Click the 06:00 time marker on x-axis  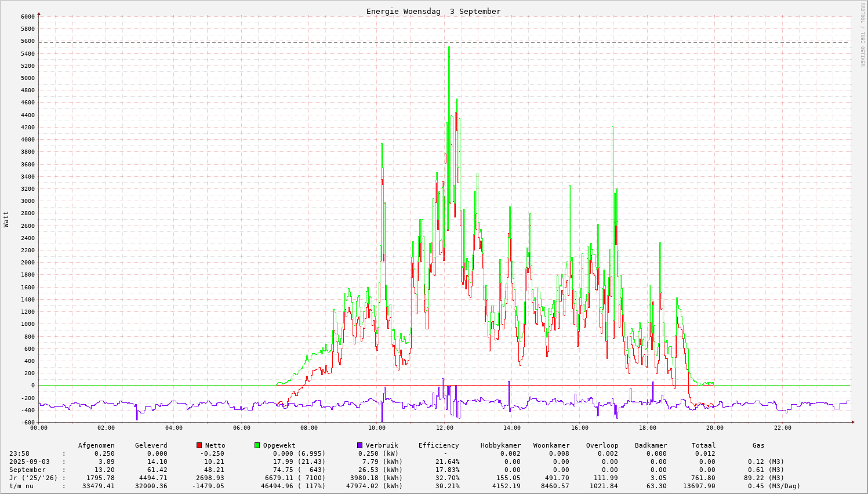[242, 428]
